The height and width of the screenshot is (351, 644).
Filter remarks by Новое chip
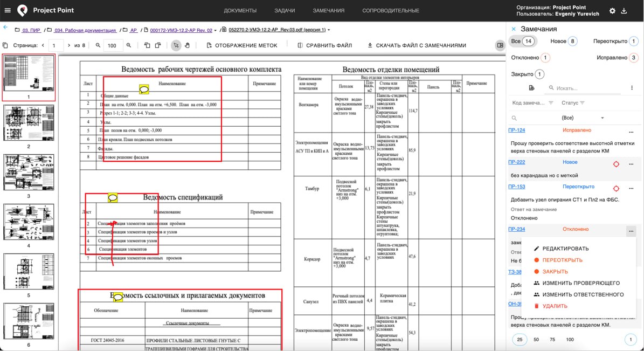pyautogui.click(x=564, y=41)
